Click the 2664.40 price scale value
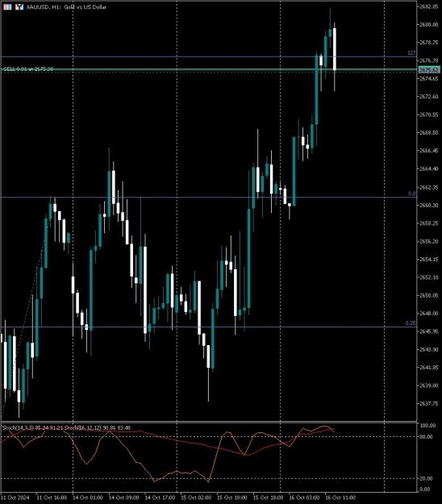The height and width of the screenshot is (504, 442). pyautogui.click(x=429, y=169)
